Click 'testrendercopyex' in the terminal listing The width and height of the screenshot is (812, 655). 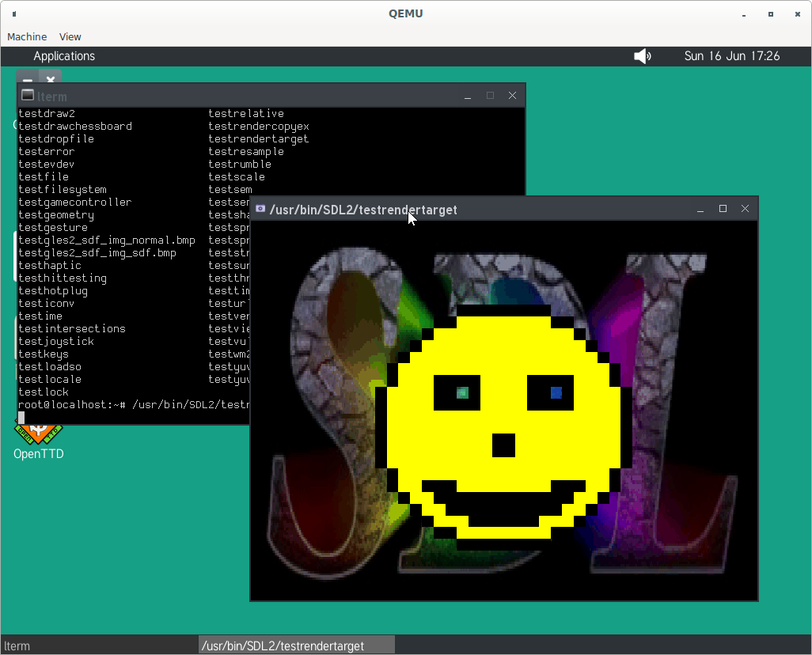coord(259,127)
